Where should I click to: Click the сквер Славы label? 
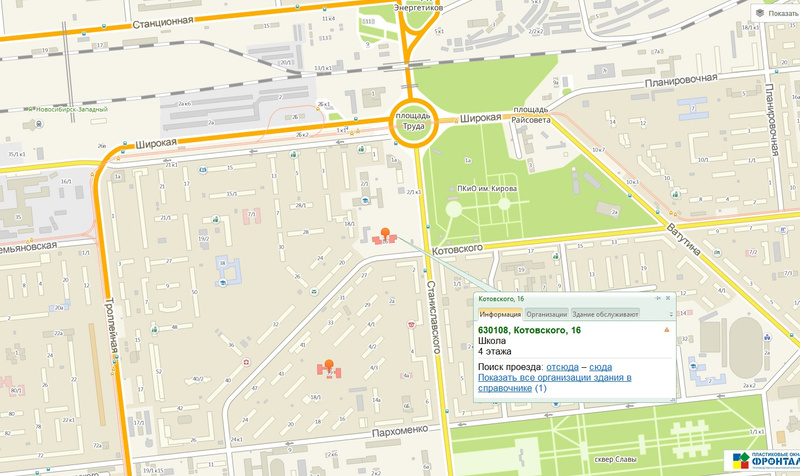pyautogui.click(x=615, y=459)
